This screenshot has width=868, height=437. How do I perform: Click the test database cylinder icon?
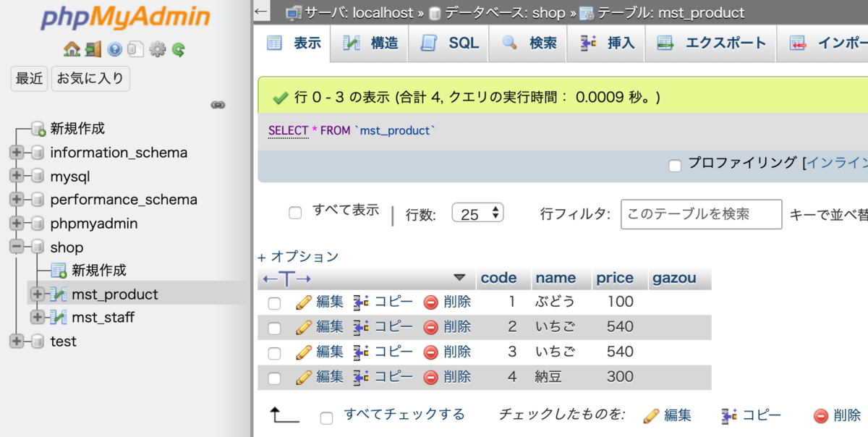point(38,341)
